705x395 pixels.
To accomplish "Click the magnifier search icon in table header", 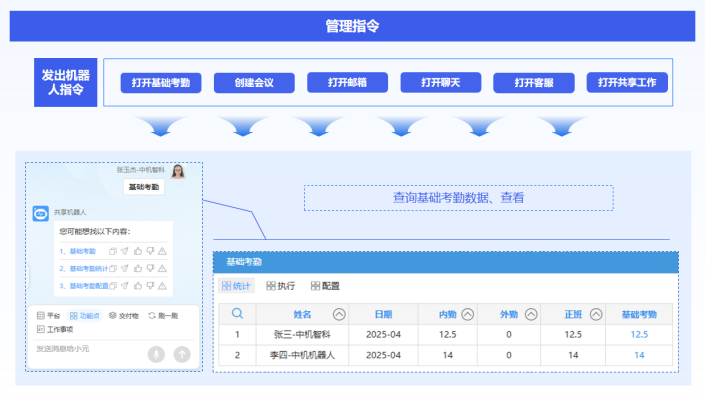I will (237, 314).
